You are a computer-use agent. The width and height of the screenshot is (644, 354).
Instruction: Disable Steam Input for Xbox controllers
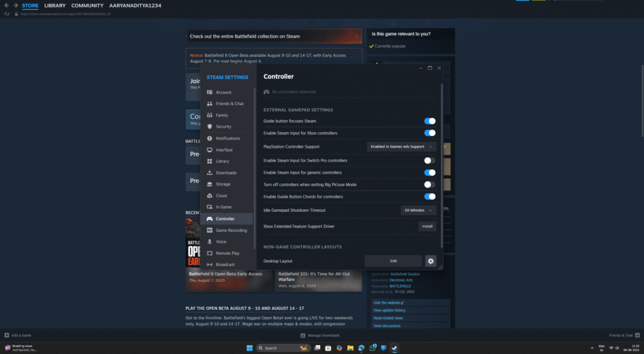pos(430,133)
